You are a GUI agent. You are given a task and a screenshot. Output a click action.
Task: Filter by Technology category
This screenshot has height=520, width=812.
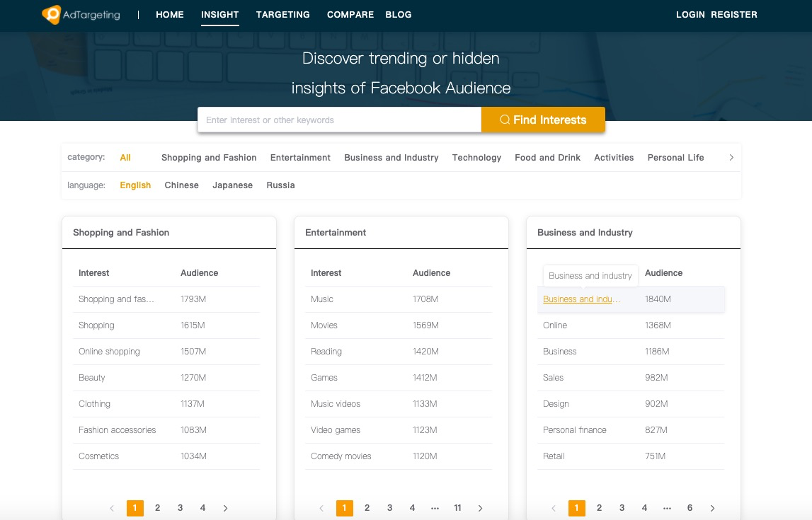point(476,158)
